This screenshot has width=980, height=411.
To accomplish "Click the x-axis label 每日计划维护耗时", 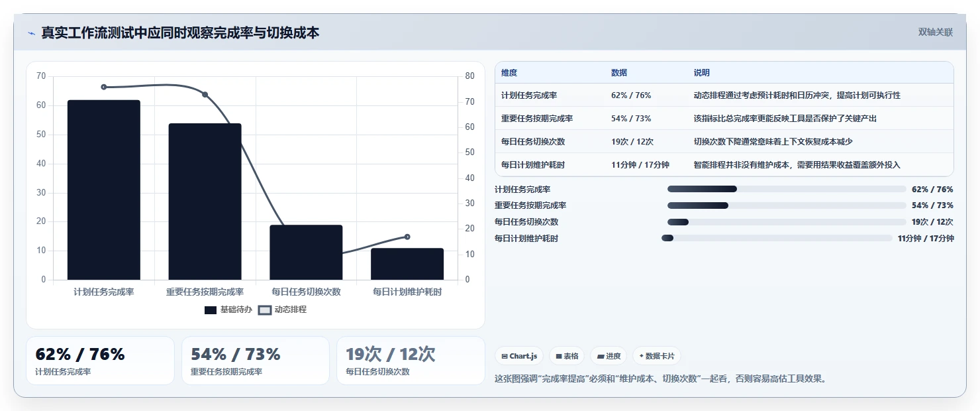I will point(407,292).
